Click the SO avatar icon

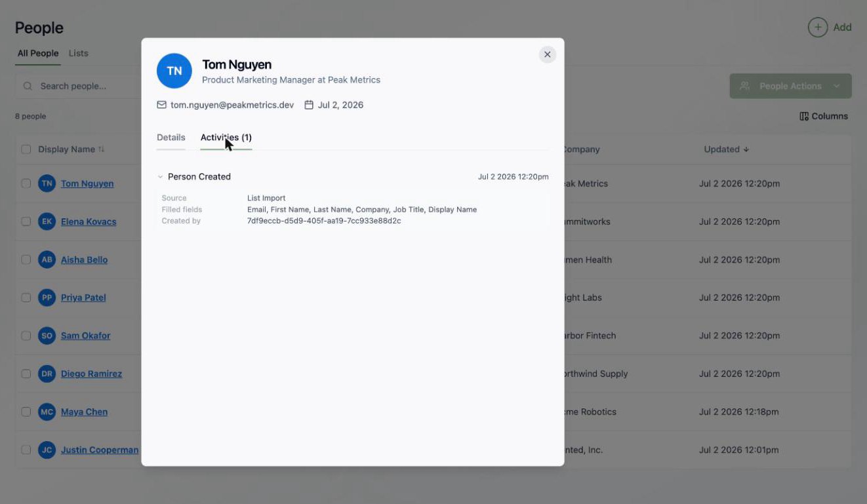pos(47,336)
